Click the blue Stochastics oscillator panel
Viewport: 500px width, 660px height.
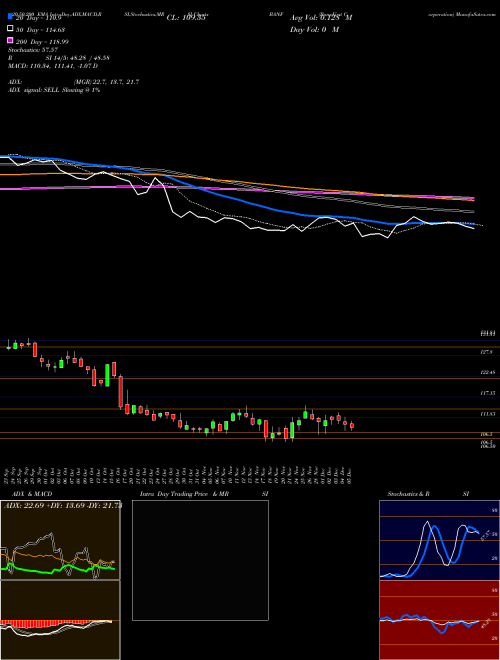[439, 540]
